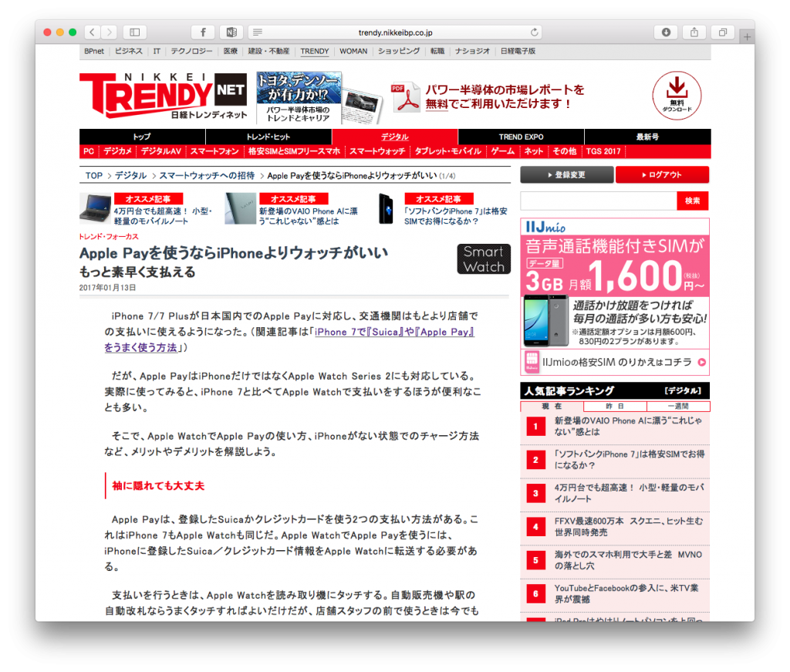
Task: Click the IIJmioの格安SIM のりかえはコチラ link
Action: 616,362
